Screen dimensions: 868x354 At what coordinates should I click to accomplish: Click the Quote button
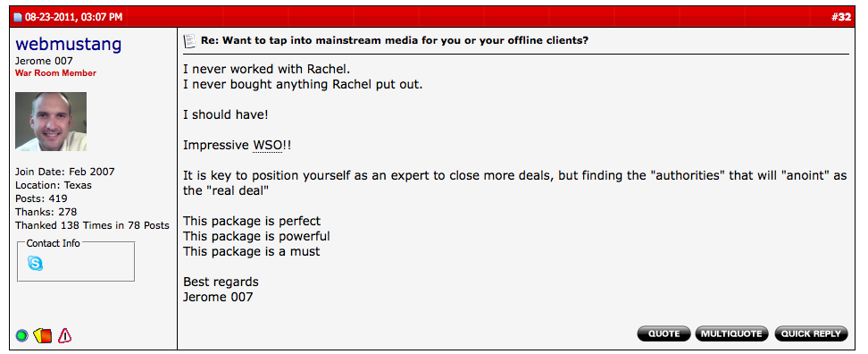pyautogui.click(x=664, y=333)
